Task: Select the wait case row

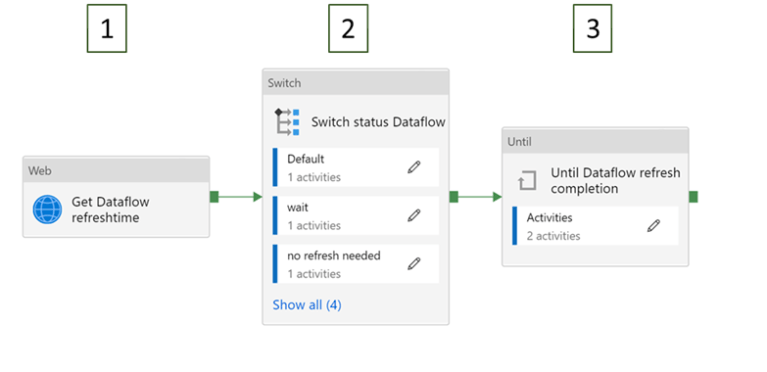Action: pyautogui.click(x=356, y=215)
